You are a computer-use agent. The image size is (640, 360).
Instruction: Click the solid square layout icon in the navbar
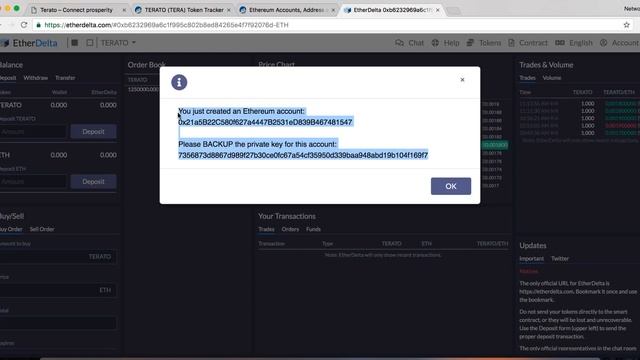tap(75, 42)
